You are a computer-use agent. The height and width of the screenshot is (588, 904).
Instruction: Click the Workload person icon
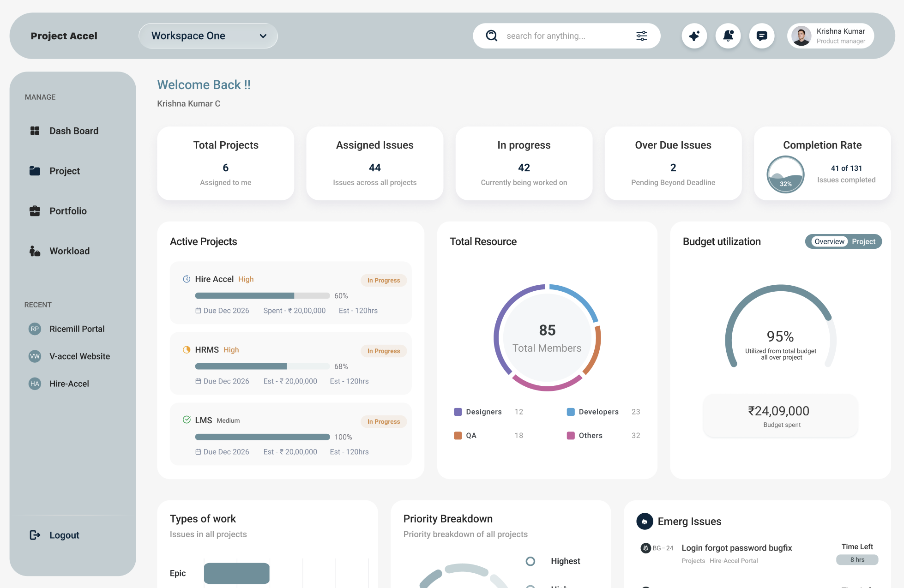point(35,251)
